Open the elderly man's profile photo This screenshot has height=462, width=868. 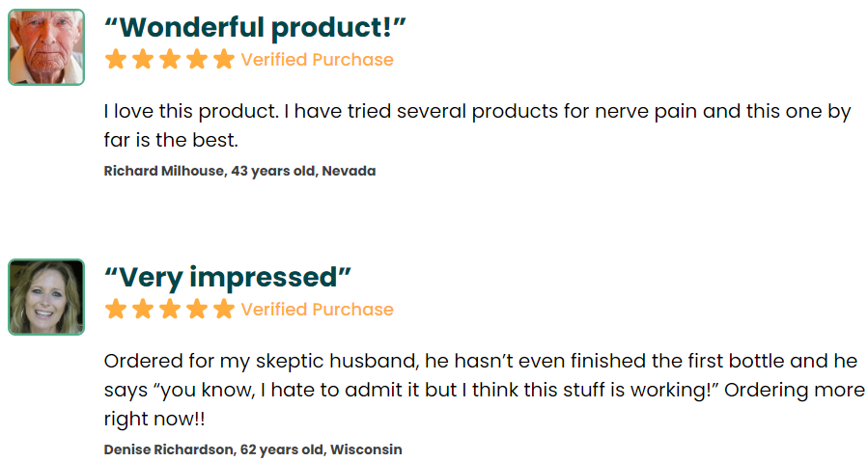pyautogui.click(x=46, y=47)
